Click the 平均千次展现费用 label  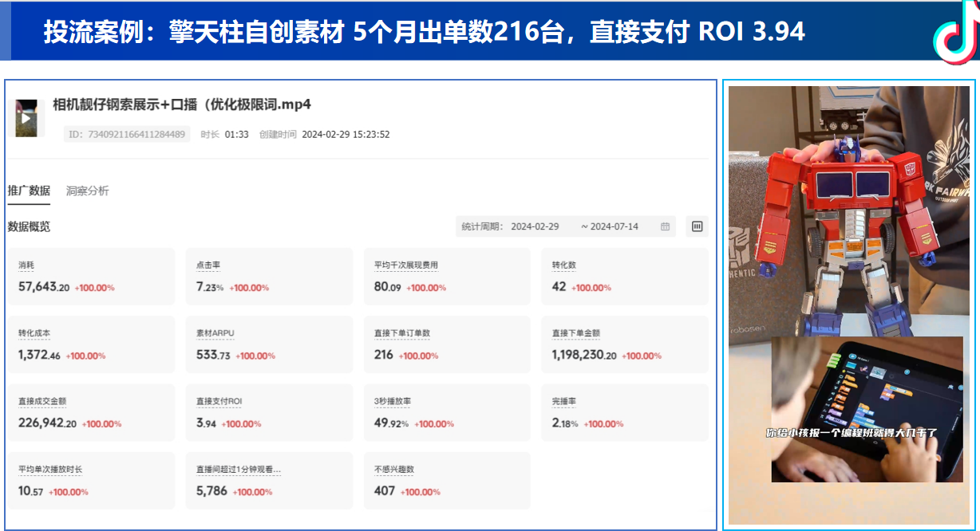coord(406,265)
